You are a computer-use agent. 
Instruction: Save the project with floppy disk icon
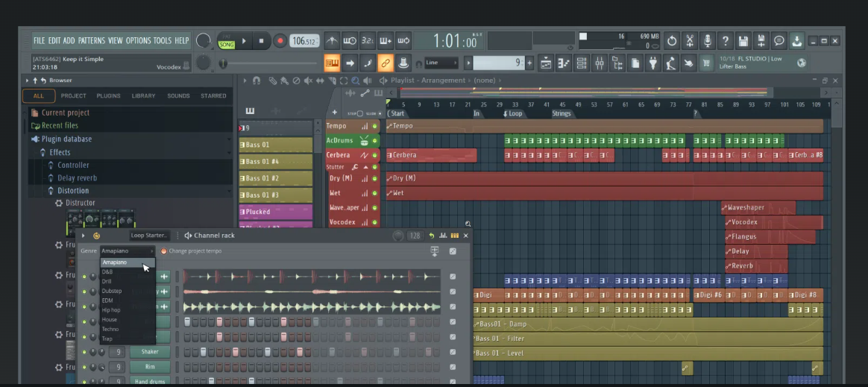[x=743, y=41]
